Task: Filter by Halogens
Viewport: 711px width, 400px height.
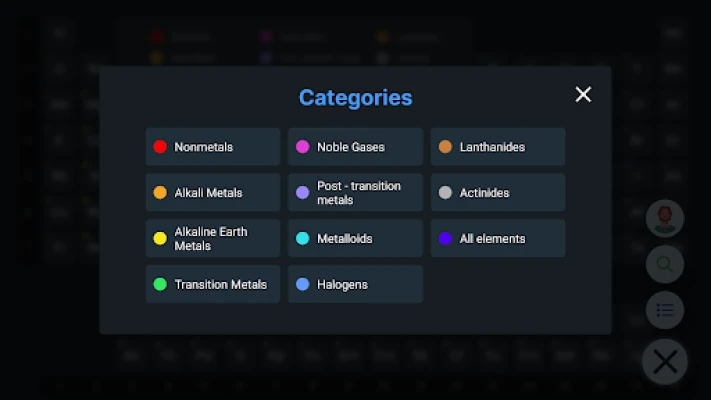Action: point(355,285)
